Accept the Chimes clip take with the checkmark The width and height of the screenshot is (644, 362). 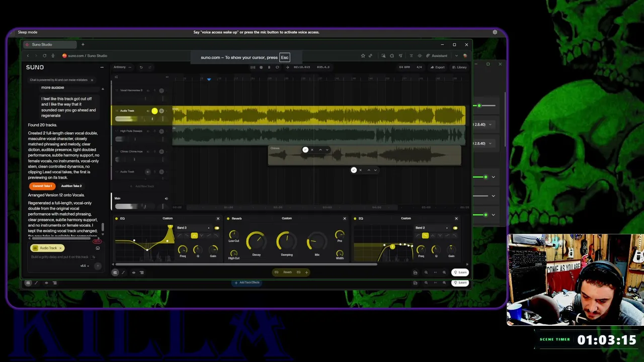(305, 150)
